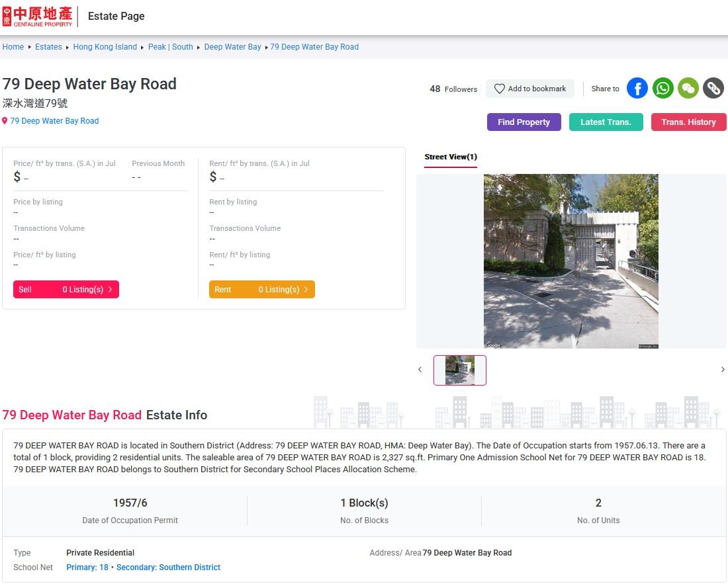The image size is (728, 584).
Task: Copy page link icon
Action: coord(713,88)
